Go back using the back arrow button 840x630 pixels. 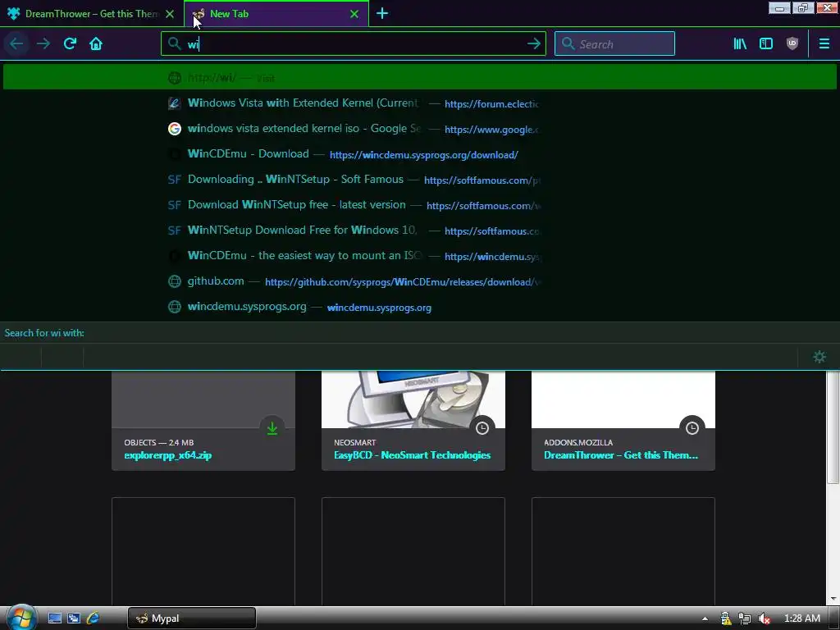coord(16,44)
